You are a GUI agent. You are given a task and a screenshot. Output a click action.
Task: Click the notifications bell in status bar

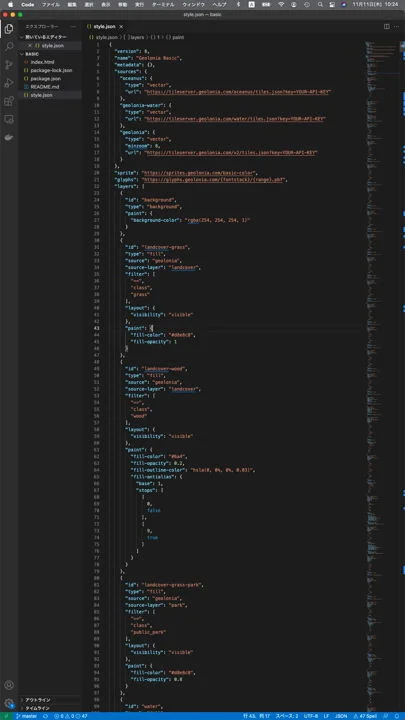pos(398,716)
